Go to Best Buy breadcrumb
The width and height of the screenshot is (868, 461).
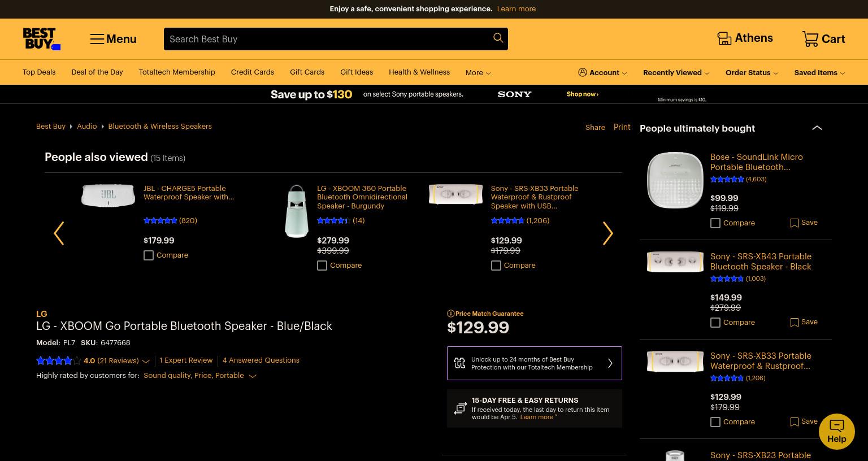(x=51, y=126)
